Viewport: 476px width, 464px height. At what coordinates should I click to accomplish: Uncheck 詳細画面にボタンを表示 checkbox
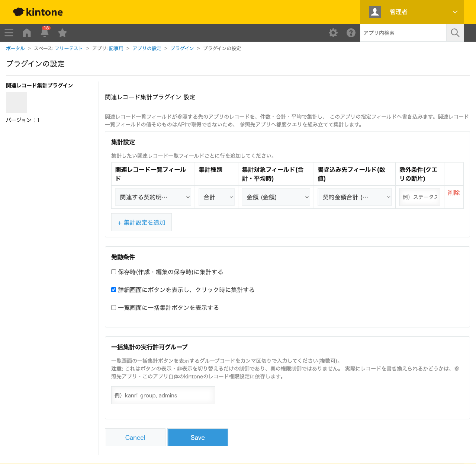tap(114, 290)
